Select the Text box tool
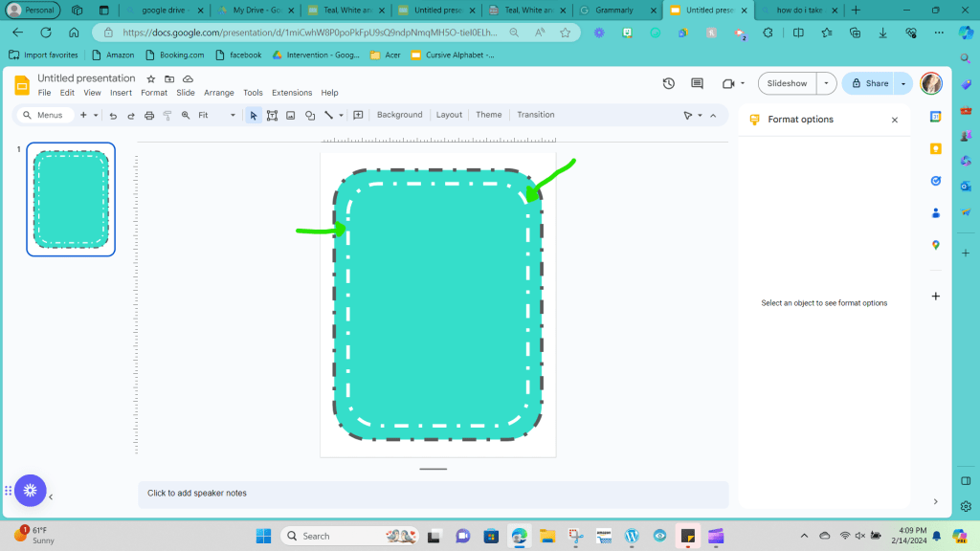 tap(272, 115)
